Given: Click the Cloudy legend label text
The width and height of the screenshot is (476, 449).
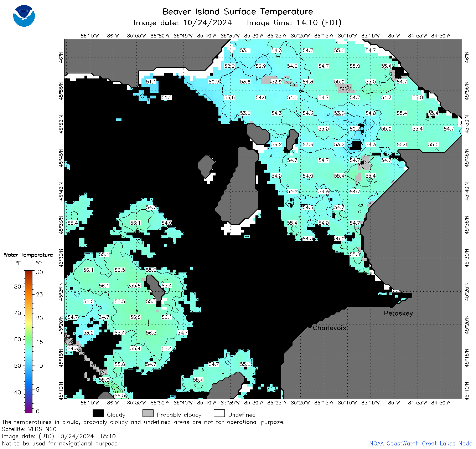Looking at the screenshot, I should point(116,415).
